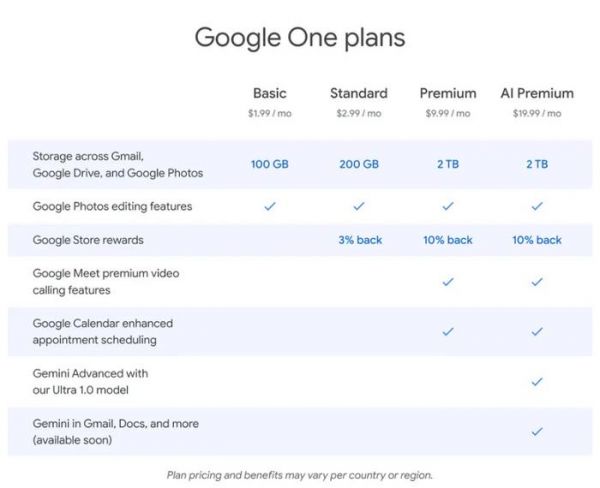This screenshot has width=600, height=488.
Task: Select the Basic plan column header
Action: tap(269, 94)
